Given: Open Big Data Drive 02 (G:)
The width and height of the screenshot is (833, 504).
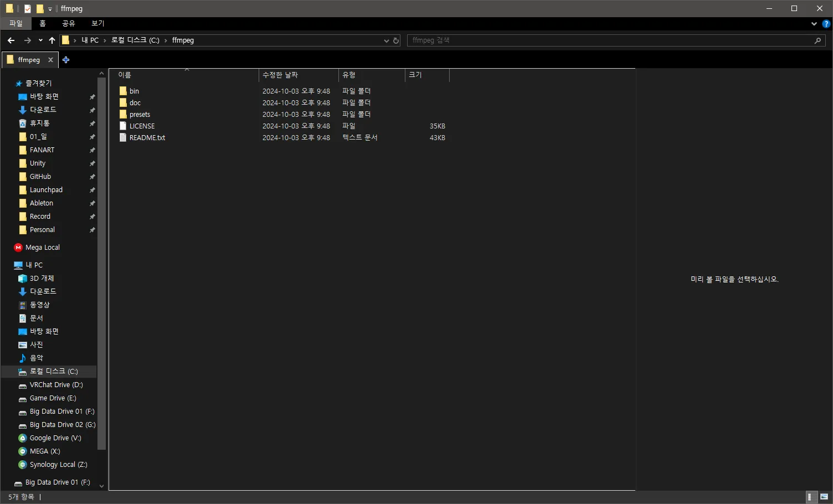Looking at the screenshot, I should click(63, 424).
